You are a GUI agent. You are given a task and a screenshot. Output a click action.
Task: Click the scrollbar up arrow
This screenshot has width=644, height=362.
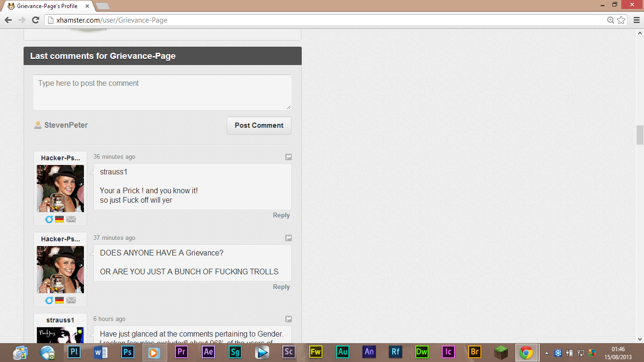640,33
